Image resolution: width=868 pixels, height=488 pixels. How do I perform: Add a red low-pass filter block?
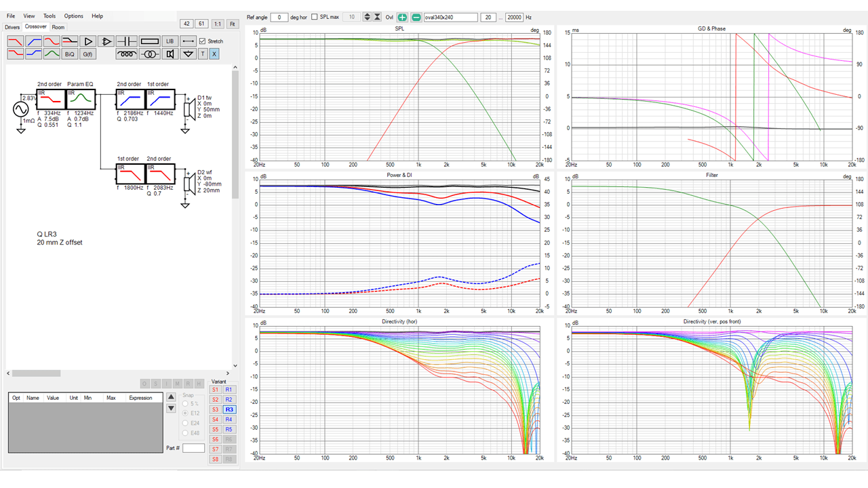[x=16, y=41]
